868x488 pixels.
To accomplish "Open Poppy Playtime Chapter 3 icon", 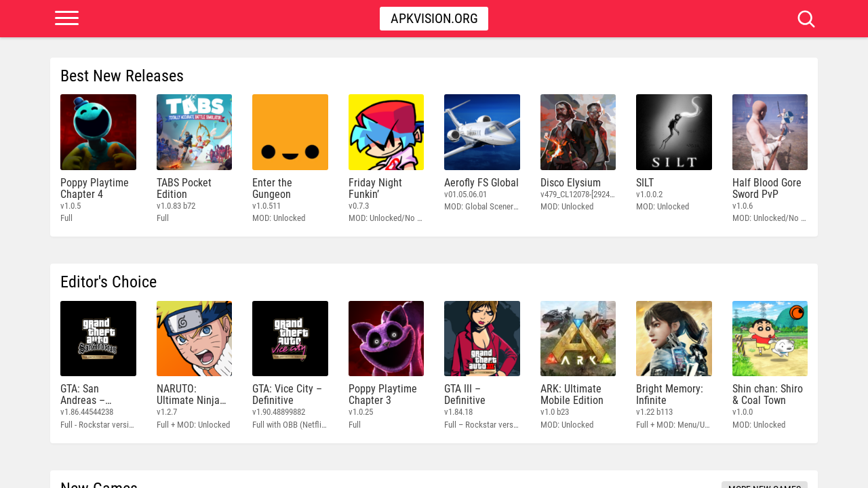I will tap(386, 339).
